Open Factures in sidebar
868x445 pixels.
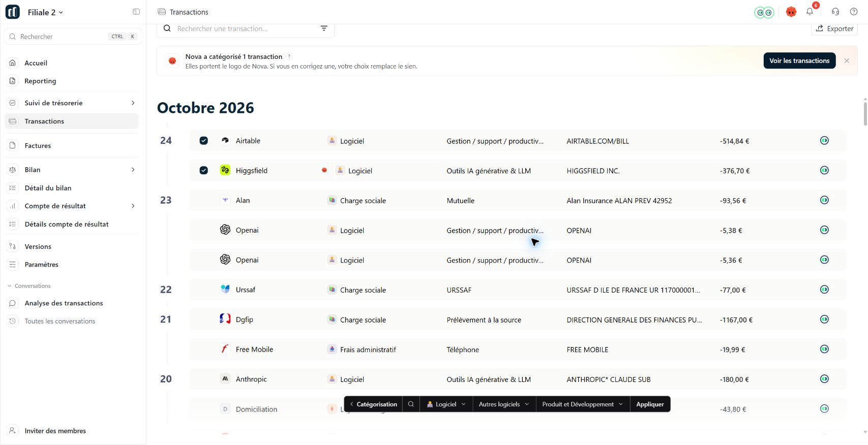(71, 146)
